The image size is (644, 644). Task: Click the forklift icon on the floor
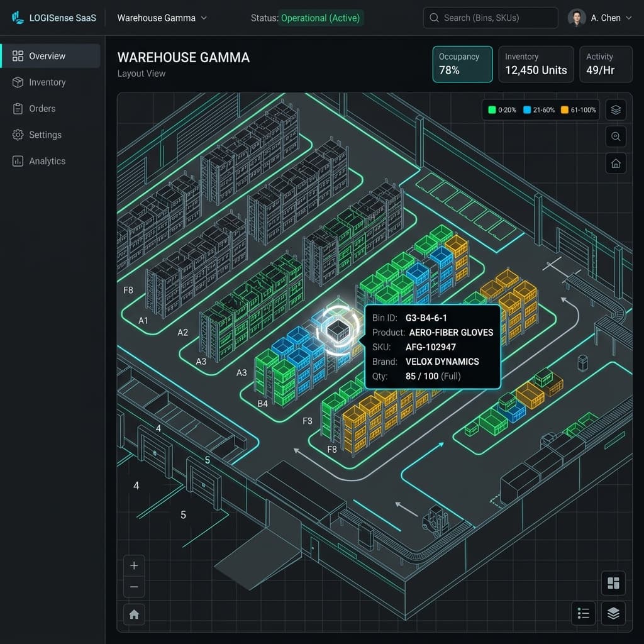[x=436, y=521]
